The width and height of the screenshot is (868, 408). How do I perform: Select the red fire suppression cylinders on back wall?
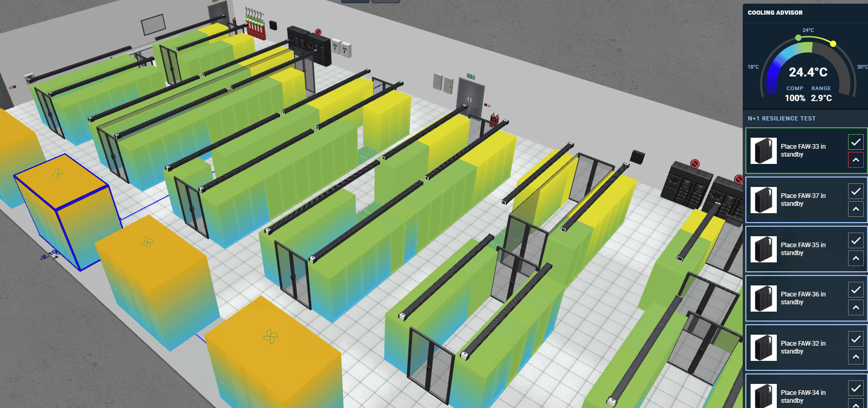(255, 24)
